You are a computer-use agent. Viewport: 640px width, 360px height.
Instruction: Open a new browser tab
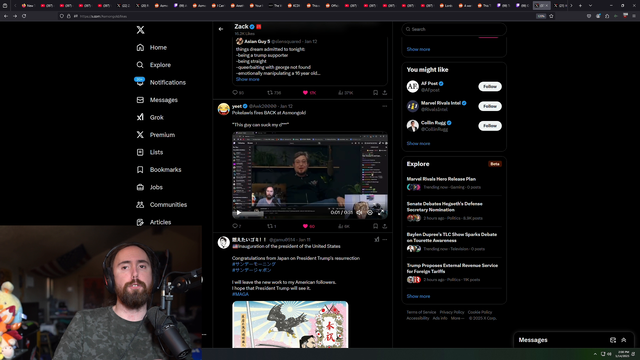[580, 5]
